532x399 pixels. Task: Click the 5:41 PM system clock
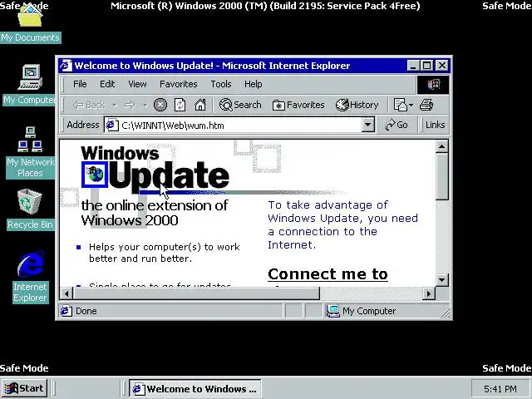(500, 388)
